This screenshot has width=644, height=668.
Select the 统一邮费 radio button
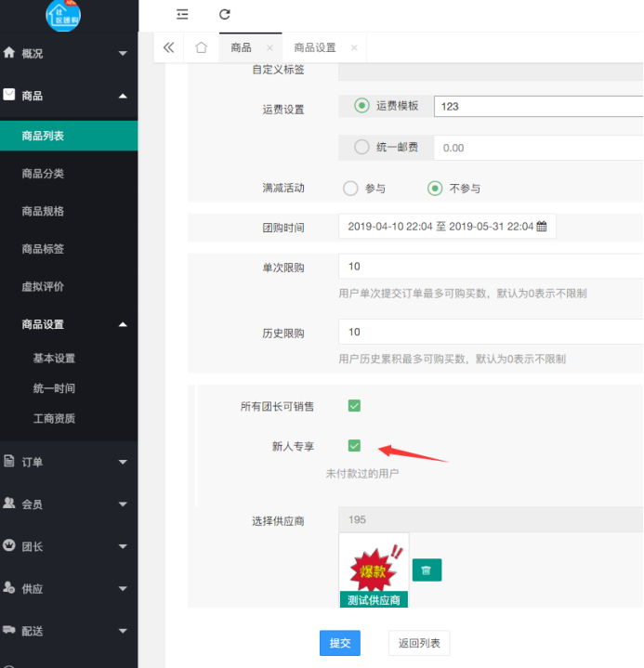[x=362, y=147]
